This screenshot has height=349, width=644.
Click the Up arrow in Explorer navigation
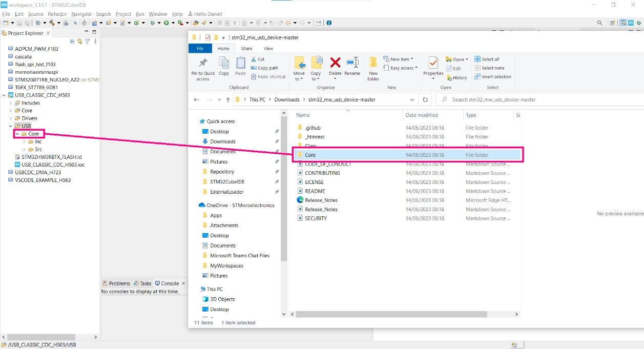228,99
